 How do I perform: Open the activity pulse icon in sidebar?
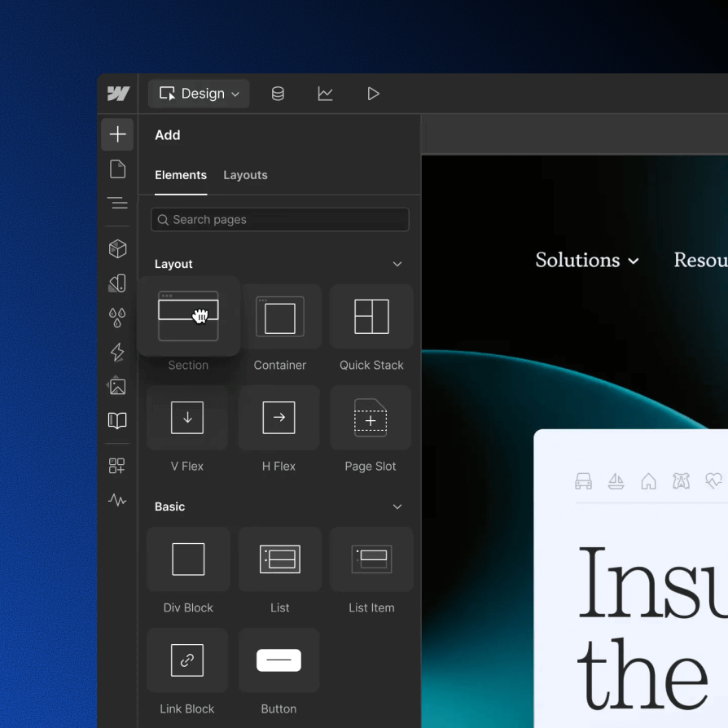pyautogui.click(x=117, y=500)
